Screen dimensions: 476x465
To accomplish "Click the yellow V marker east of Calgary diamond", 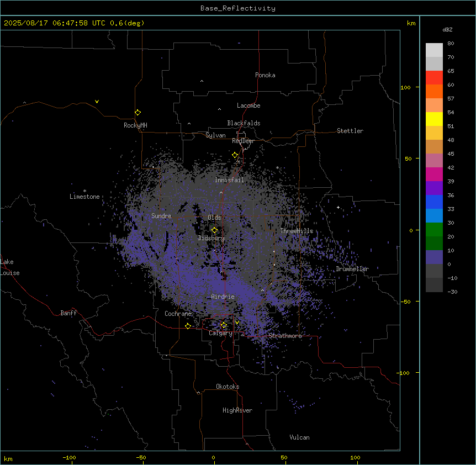I will click(237, 323).
